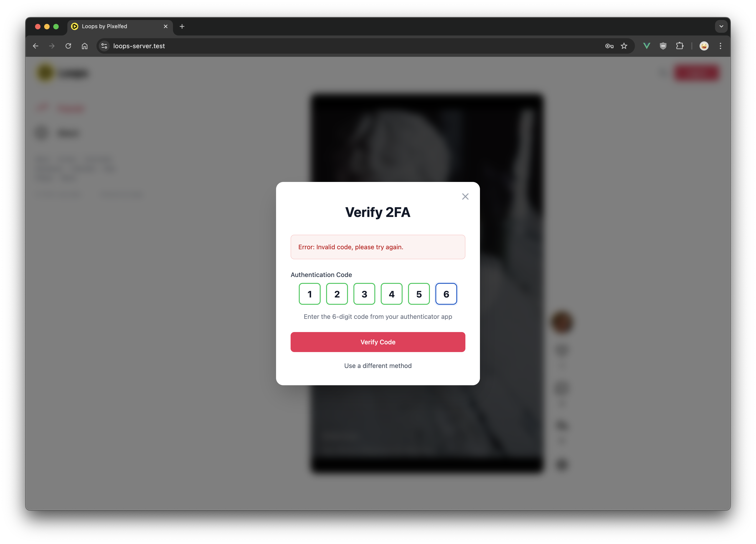Open a new browser tab
Screen dimensions: 756x544
coord(182,26)
